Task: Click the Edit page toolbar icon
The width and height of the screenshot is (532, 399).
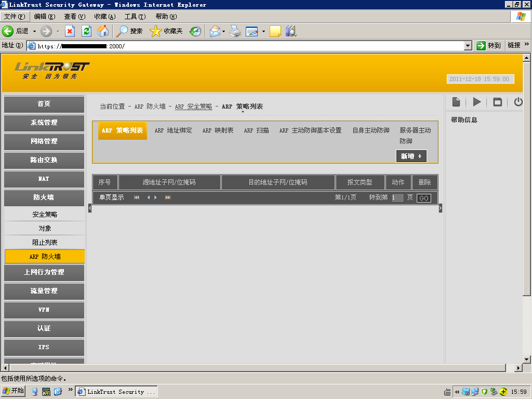Action: click(x=252, y=31)
